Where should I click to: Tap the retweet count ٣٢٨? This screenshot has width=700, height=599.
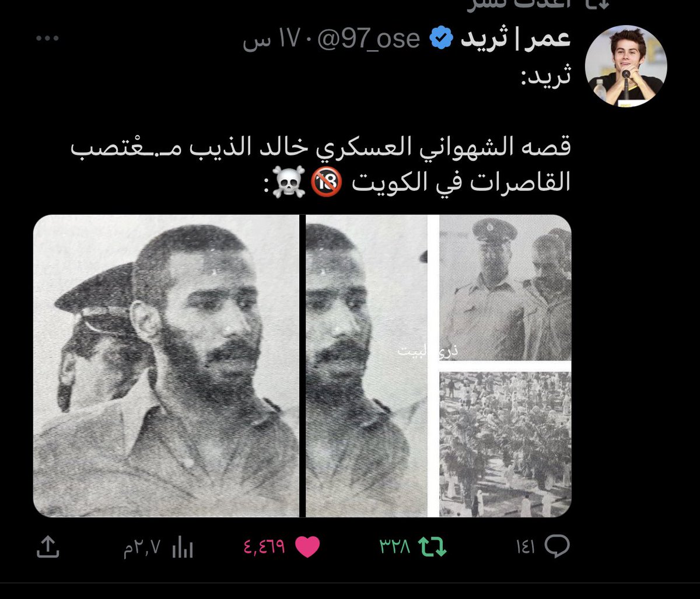395,547
